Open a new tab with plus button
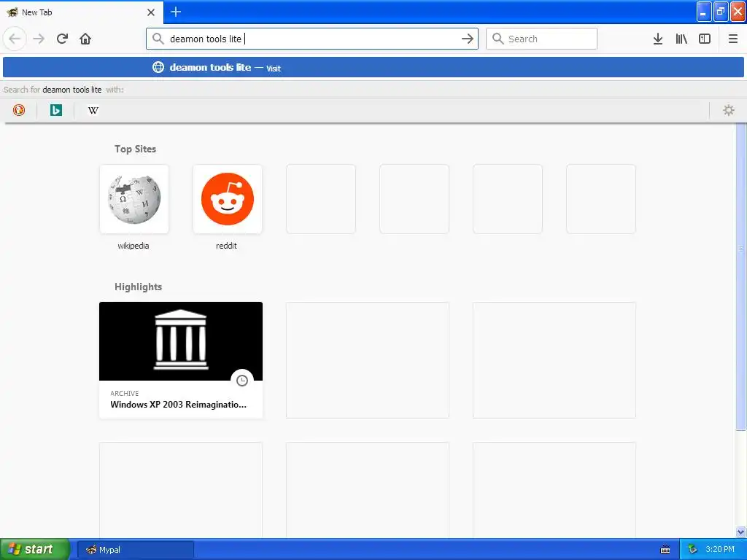 coord(176,12)
